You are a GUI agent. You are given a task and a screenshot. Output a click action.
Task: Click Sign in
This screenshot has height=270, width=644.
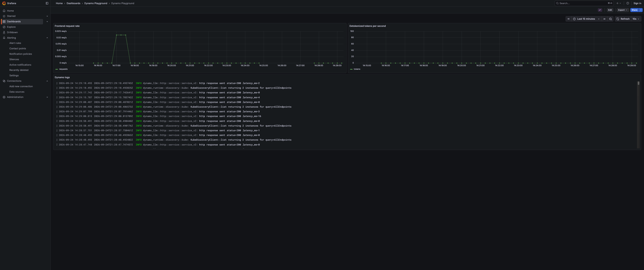point(637,3)
